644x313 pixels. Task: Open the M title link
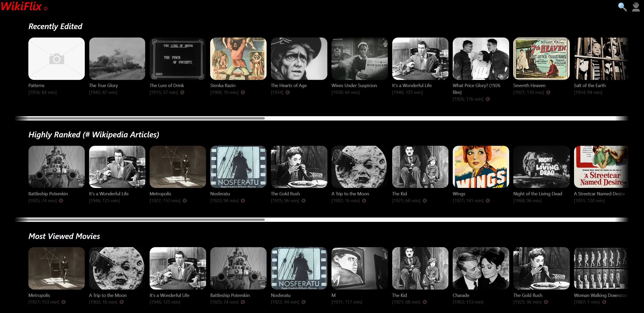coord(333,295)
